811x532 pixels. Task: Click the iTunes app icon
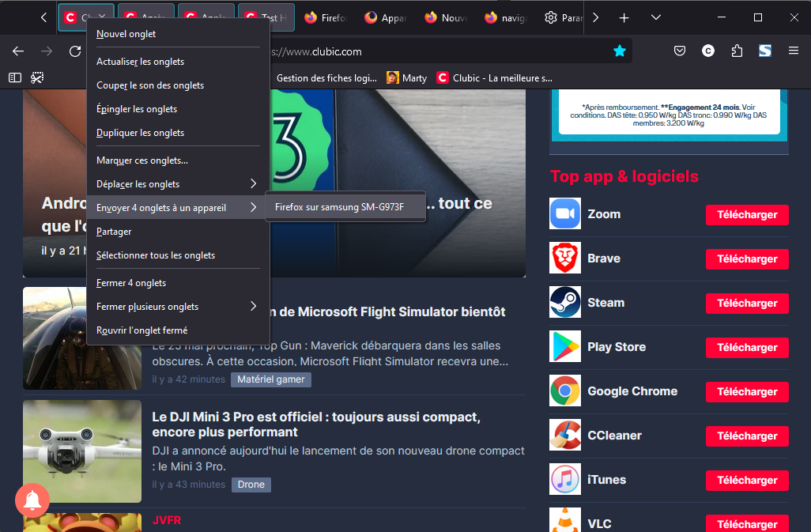pyautogui.click(x=565, y=479)
